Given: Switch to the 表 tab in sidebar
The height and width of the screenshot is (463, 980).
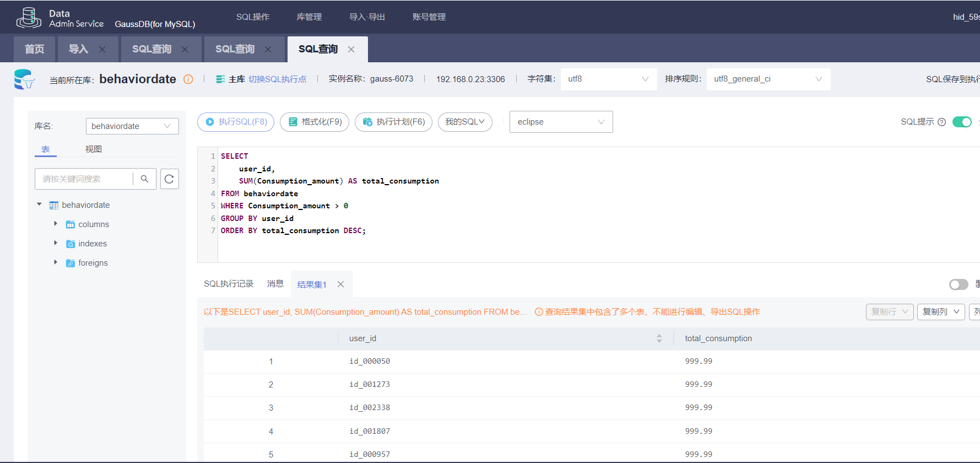Looking at the screenshot, I should coord(45,149).
